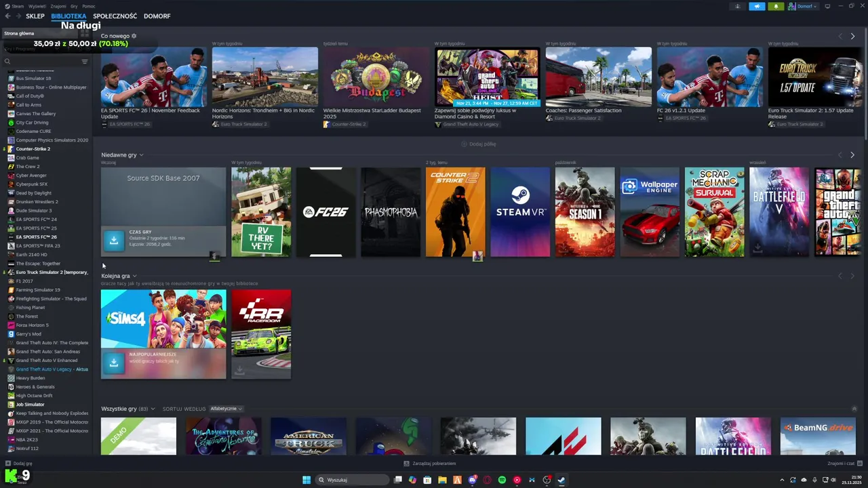The width and height of the screenshot is (868, 488).
Task: Open Scrap Mechanic Survival recent game cover
Action: pyautogui.click(x=715, y=212)
